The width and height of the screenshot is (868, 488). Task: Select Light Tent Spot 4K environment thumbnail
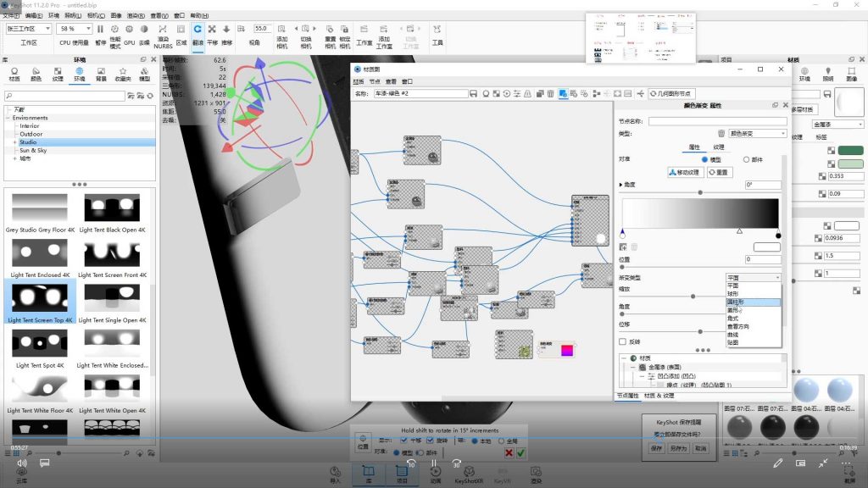[40, 347]
